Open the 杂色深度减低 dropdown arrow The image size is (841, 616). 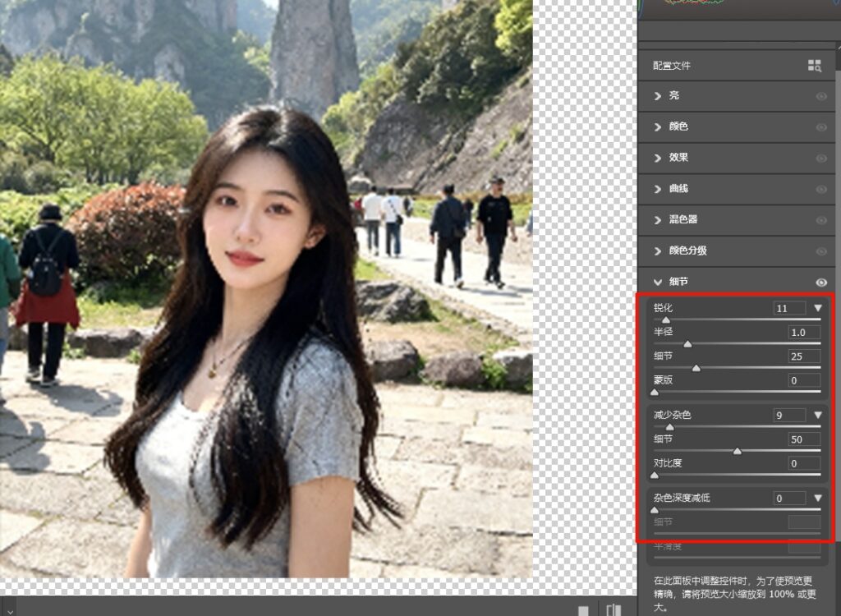(x=817, y=498)
